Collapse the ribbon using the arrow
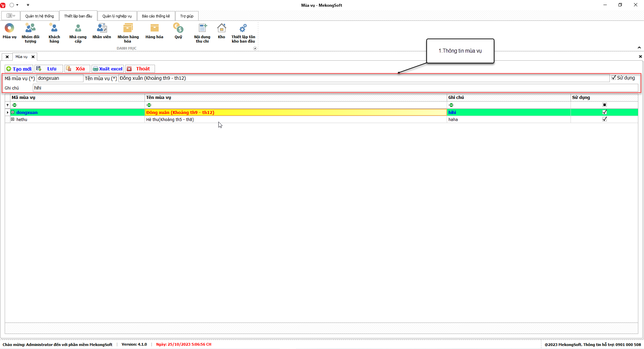 639,48
